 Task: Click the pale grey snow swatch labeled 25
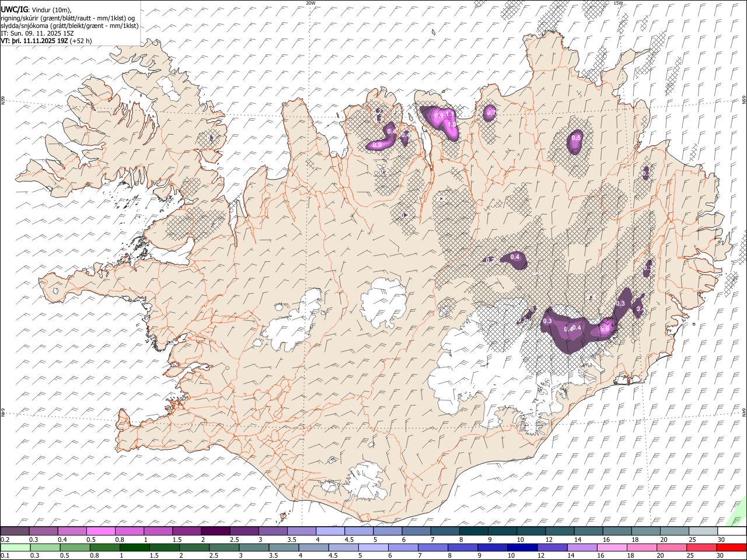703,531
